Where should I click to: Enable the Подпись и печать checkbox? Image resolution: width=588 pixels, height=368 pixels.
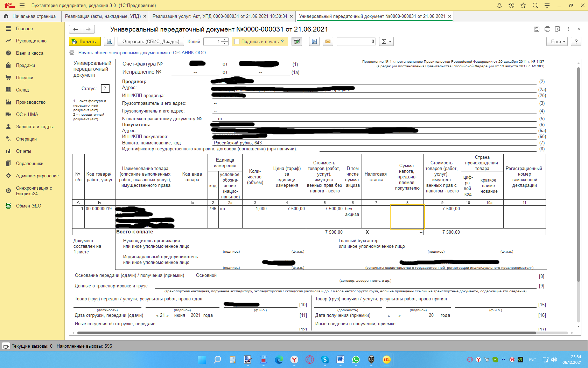237,42
